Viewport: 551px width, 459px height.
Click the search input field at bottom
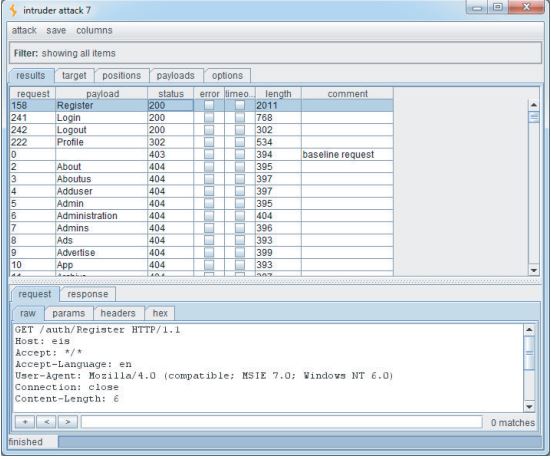click(x=281, y=422)
